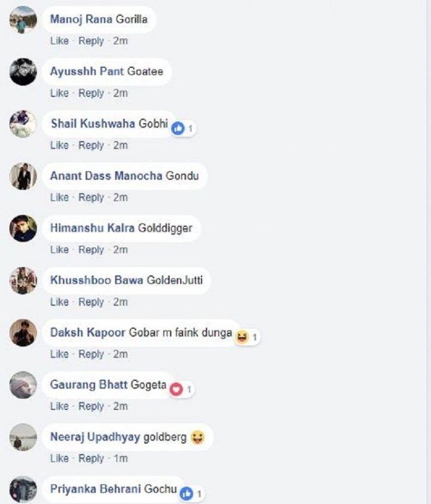The image size is (431, 504).
Task: Reply to Ayusshh Pant's Goatee comment
Action: coord(91,93)
